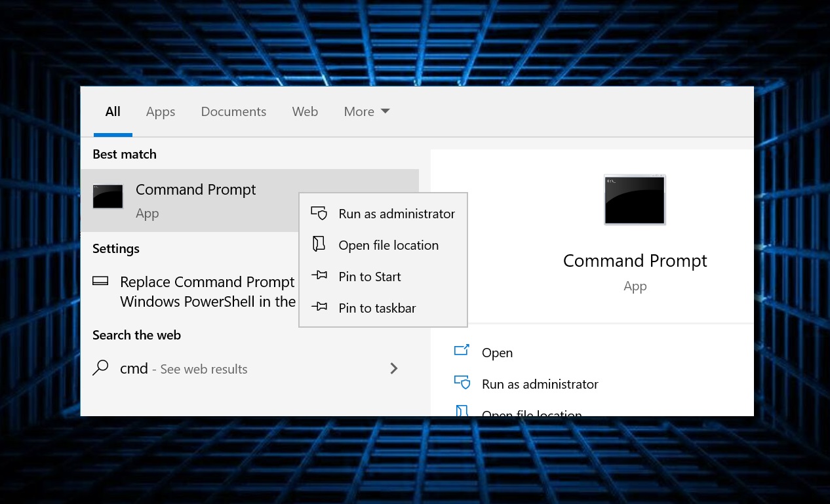The height and width of the screenshot is (504, 830).
Task: Click the Settings section heading
Action: click(x=116, y=248)
